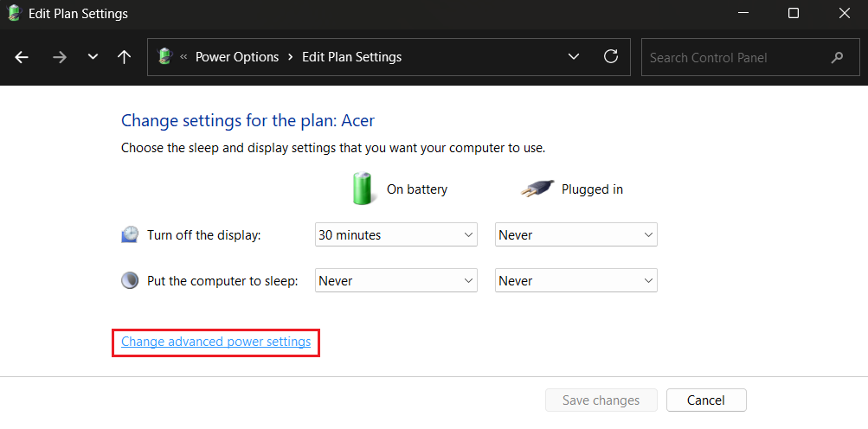Click the 'On battery' column label
Screen dimensions: 868x429
(x=417, y=189)
